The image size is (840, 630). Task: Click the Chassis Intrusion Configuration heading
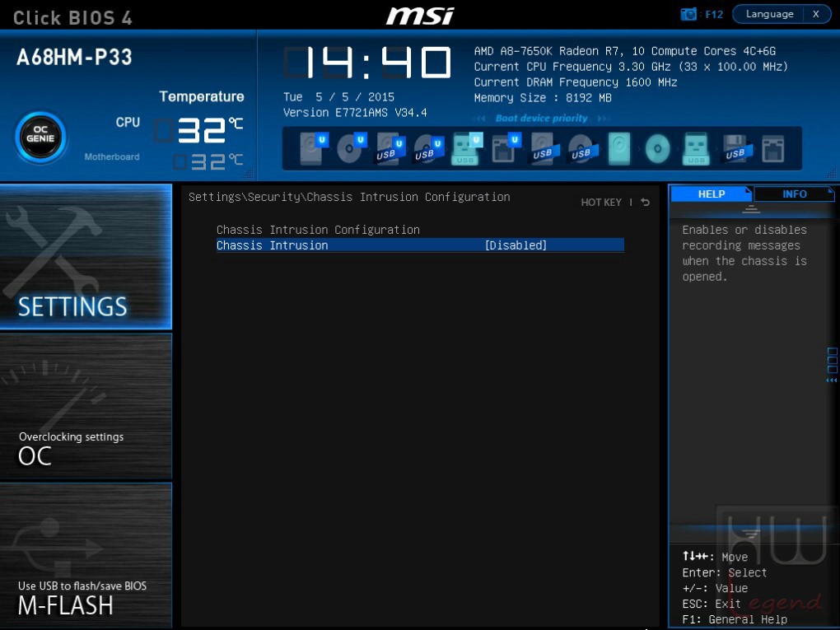[x=318, y=230]
